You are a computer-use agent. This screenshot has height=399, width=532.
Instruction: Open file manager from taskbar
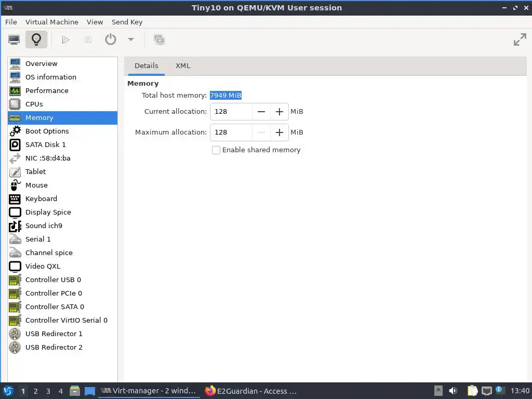pos(75,391)
